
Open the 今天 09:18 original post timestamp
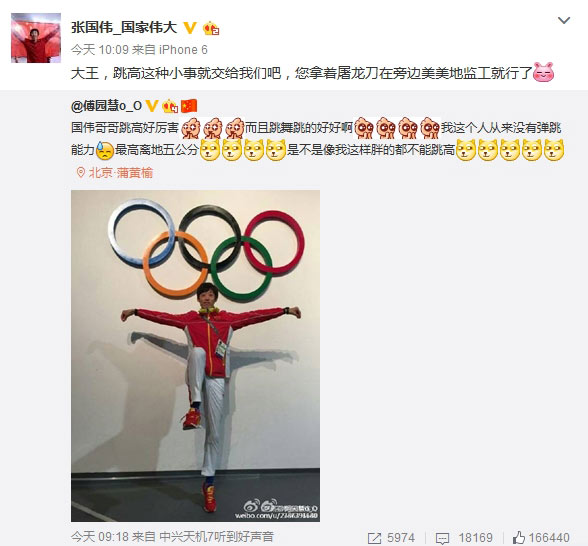pos(100,536)
